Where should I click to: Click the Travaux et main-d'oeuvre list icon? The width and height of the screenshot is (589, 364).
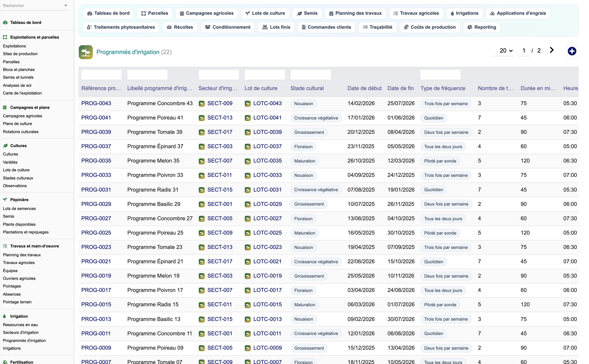pos(5,246)
